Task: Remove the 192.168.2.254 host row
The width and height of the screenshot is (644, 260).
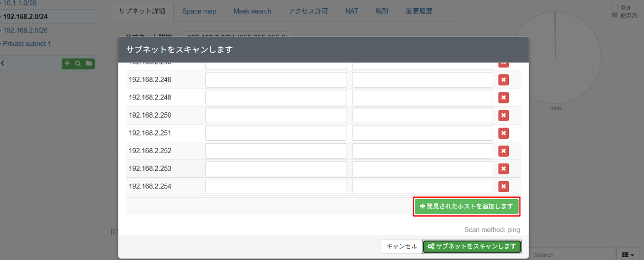Action: (503, 186)
